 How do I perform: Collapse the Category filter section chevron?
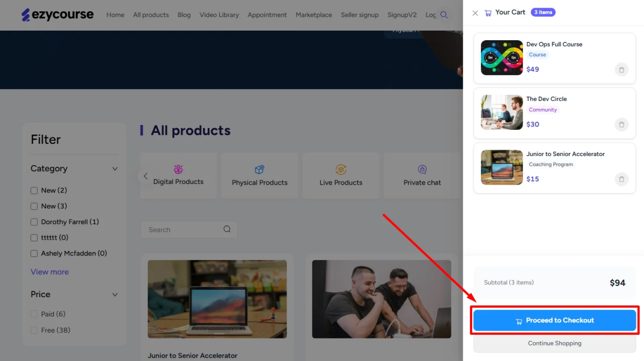tap(114, 169)
